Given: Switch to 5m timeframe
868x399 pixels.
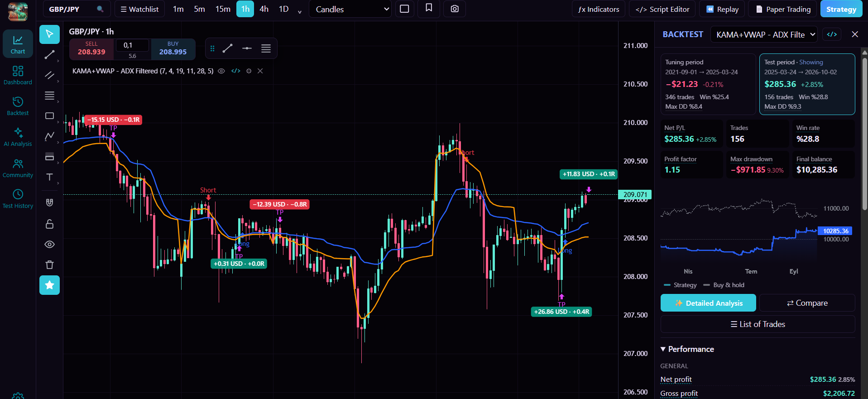Looking at the screenshot, I should point(199,9).
